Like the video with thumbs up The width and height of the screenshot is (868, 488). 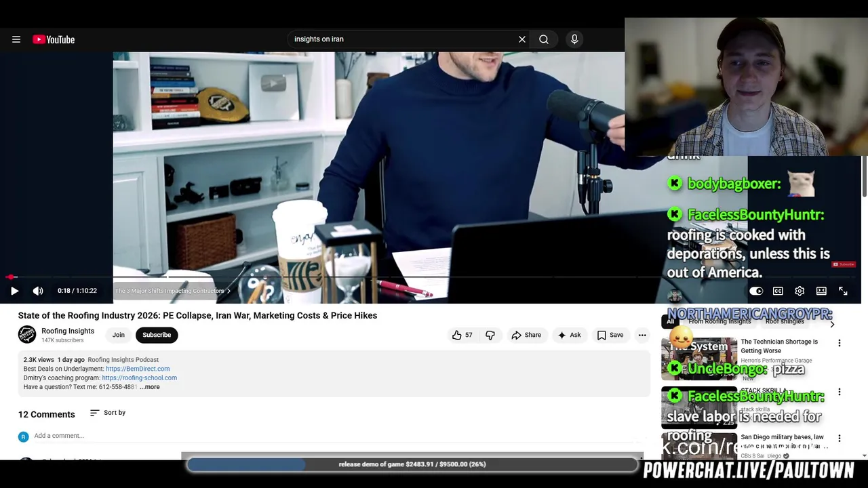(x=462, y=335)
